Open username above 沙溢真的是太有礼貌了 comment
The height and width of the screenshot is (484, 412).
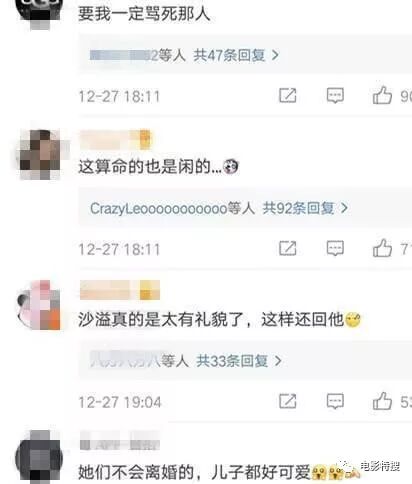120,290
